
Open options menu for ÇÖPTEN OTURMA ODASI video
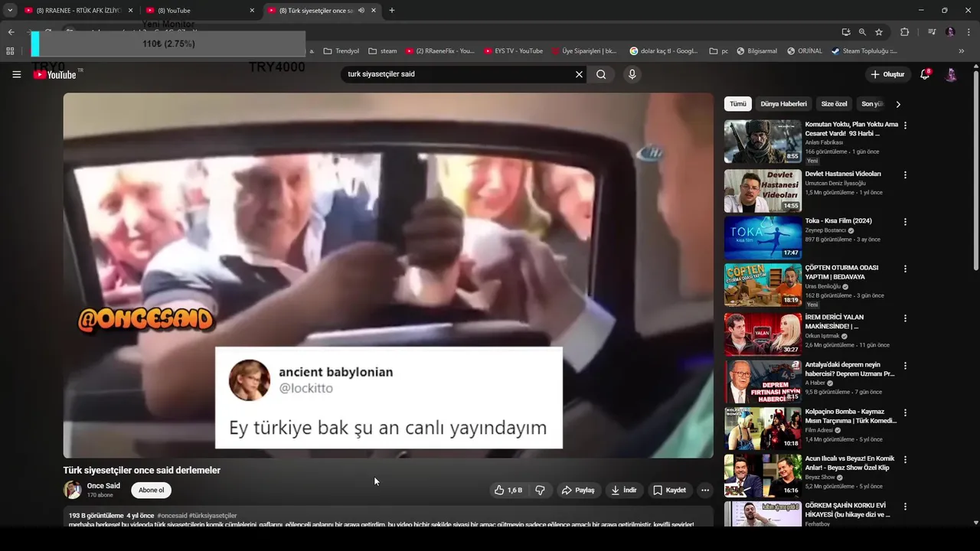pos(905,269)
